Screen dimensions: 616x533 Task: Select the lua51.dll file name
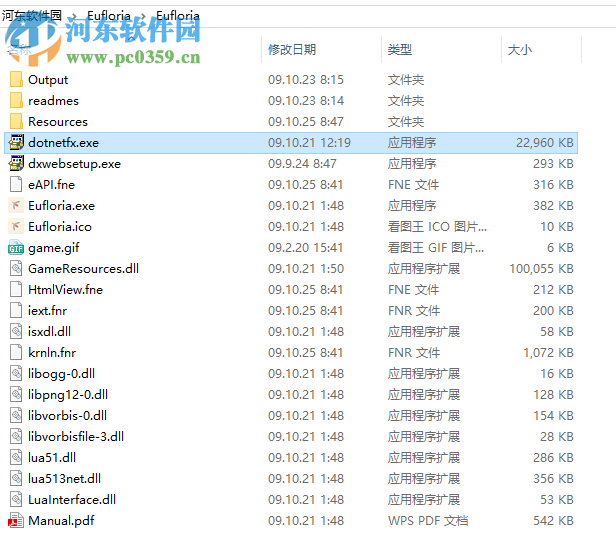click(52, 458)
